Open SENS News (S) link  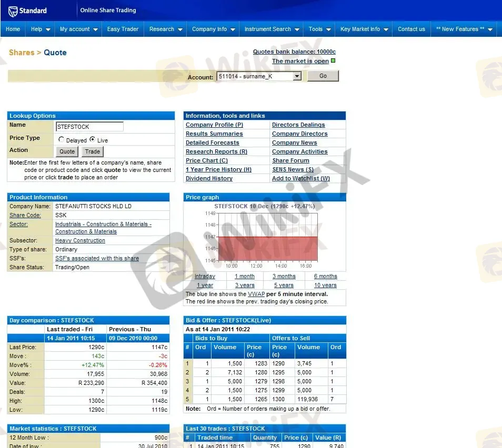pos(293,169)
